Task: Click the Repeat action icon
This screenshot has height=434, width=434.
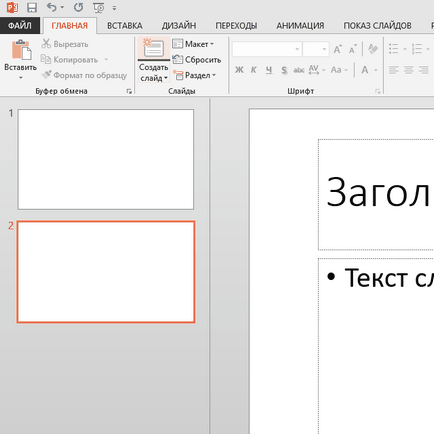Action: coord(79,7)
